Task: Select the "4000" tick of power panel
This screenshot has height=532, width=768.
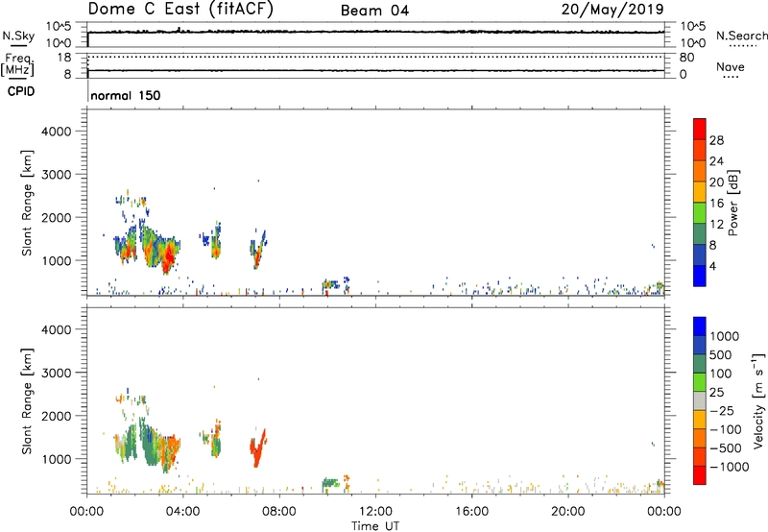Action: (57, 132)
